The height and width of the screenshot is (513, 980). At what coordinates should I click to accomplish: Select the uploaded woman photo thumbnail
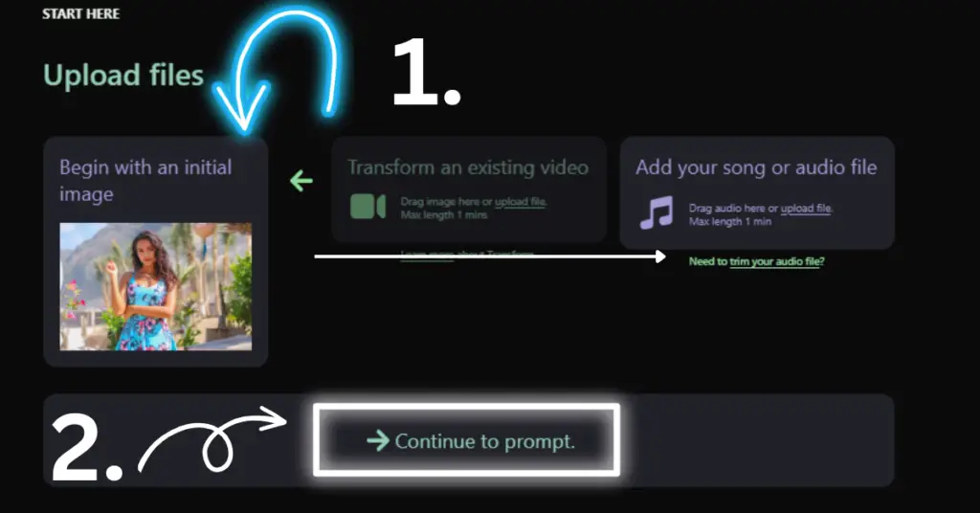[x=156, y=287]
